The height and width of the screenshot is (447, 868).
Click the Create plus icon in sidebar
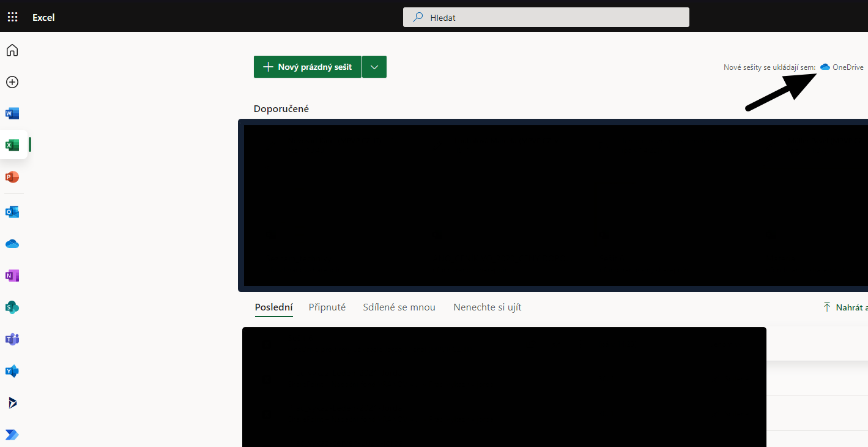[12, 82]
